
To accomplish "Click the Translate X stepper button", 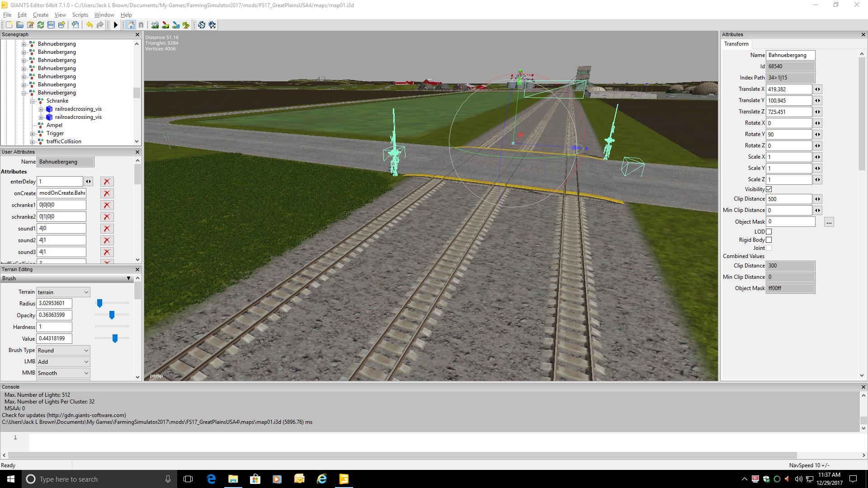I will 817,89.
